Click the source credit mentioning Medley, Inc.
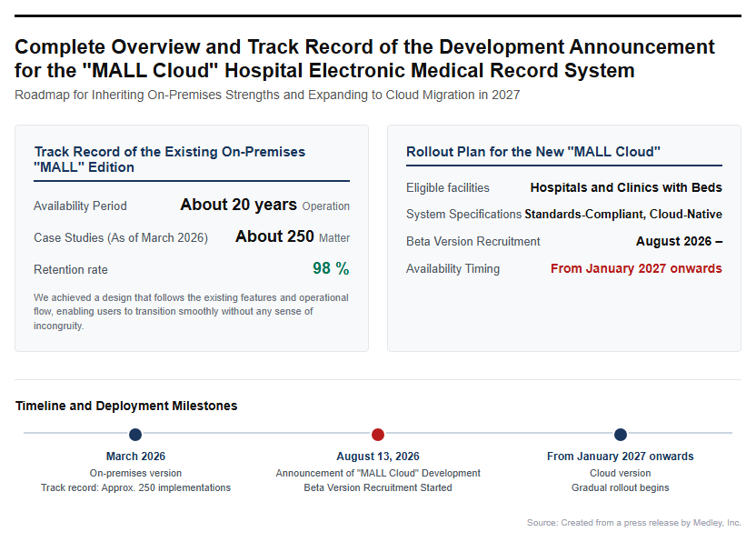 coord(634,523)
